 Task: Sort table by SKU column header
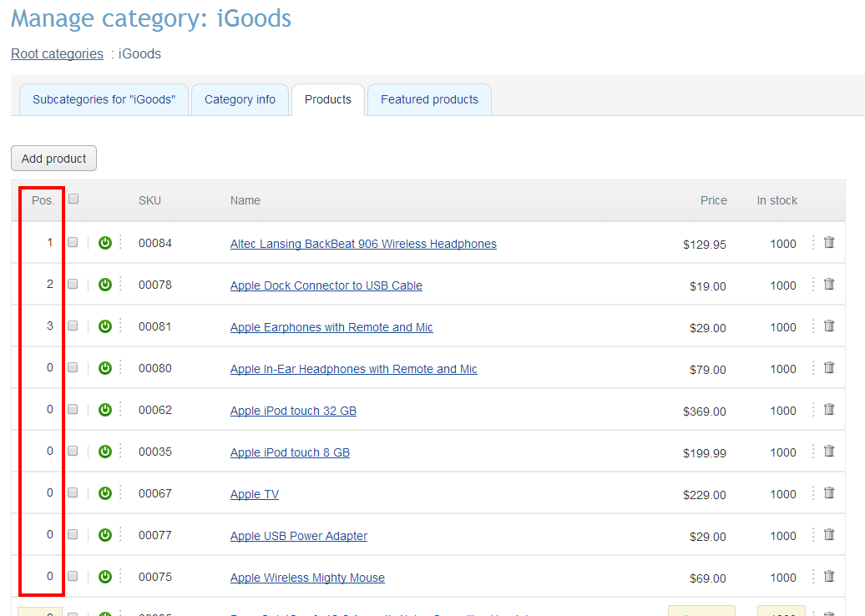[149, 200]
